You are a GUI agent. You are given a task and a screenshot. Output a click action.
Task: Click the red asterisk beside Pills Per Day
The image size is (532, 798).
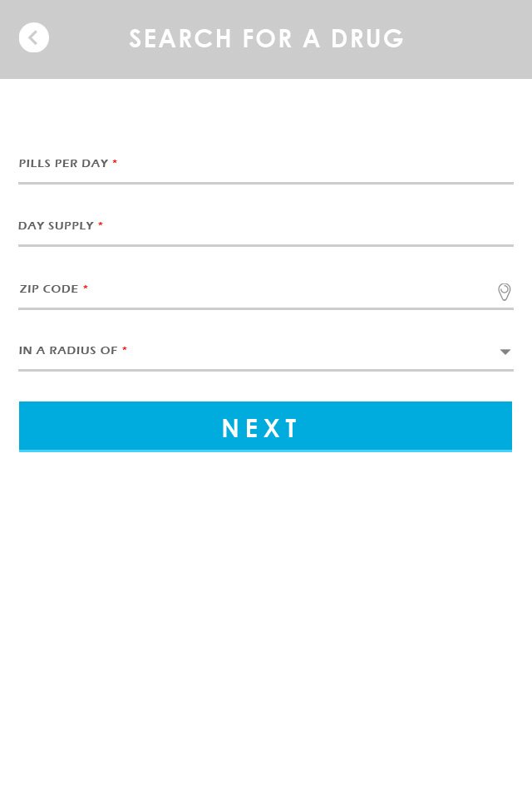point(115,162)
